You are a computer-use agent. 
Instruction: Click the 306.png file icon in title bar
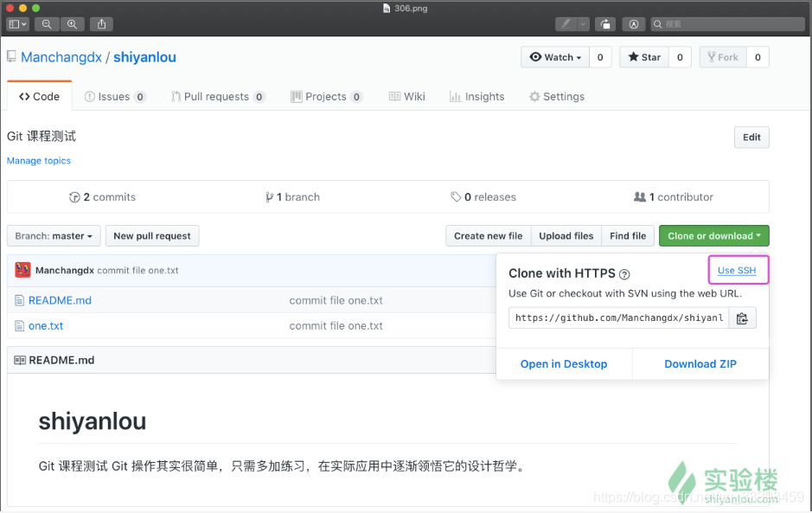[387, 9]
